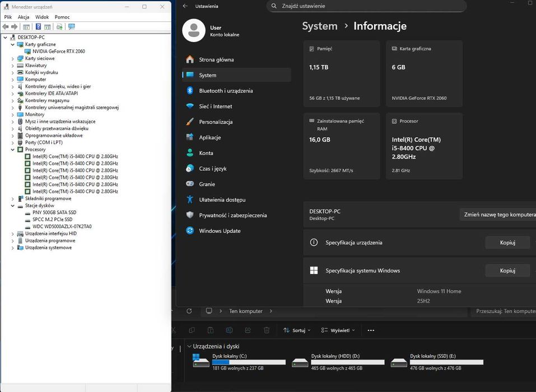This screenshot has width=536, height=392.
Task: Expand the Monitory category
Action: click(x=13, y=114)
